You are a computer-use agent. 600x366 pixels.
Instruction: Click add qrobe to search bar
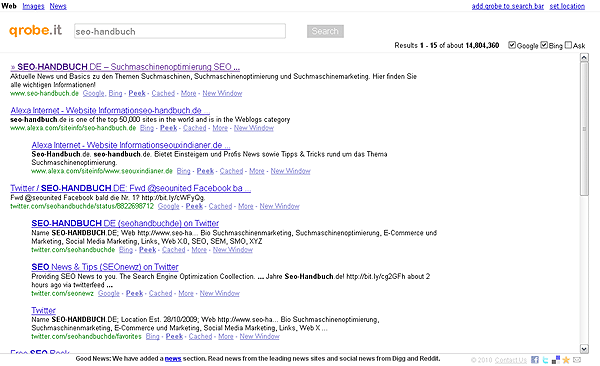507,6
